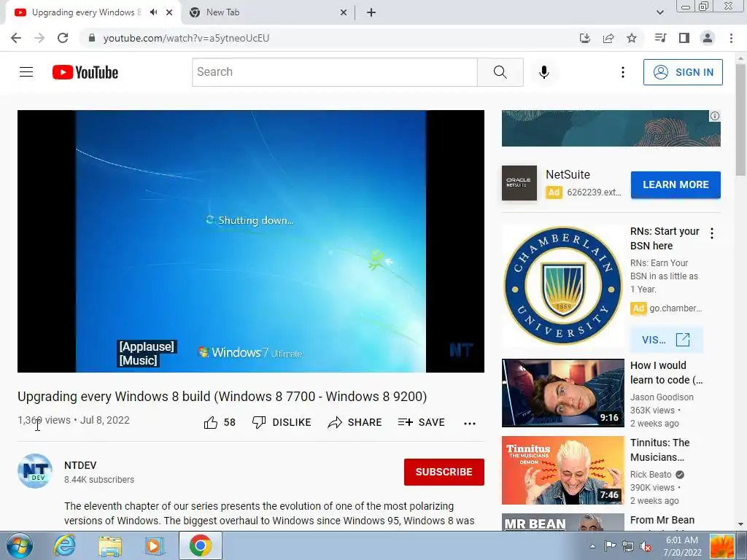Click the address bar URL
747x560 pixels.
tap(186, 38)
